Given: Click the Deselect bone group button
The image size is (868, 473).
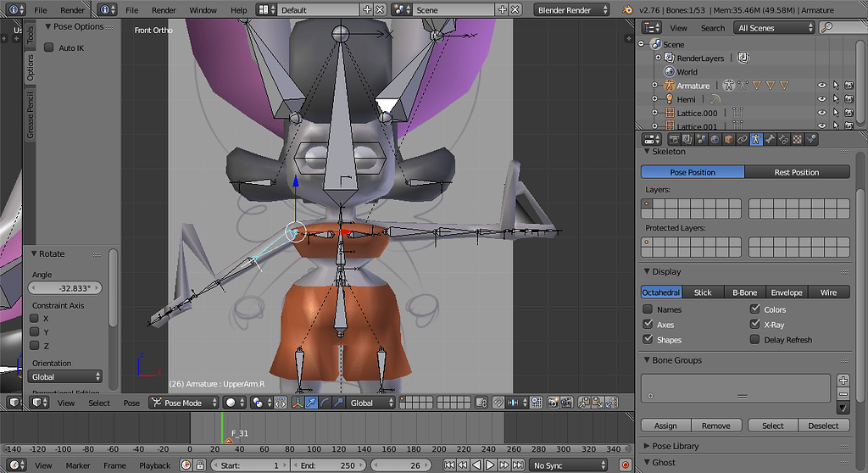Looking at the screenshot, I should coord(823,426).
